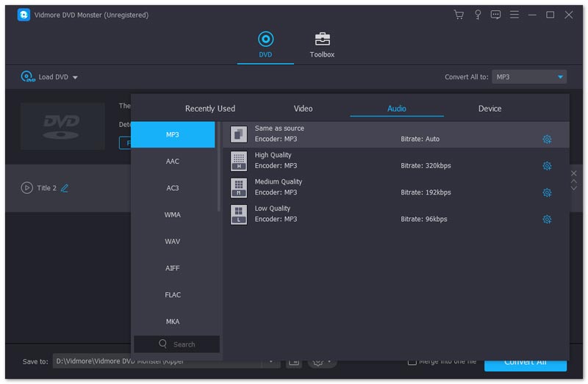
Task: Select the WMA format
Action: [173, 214]
